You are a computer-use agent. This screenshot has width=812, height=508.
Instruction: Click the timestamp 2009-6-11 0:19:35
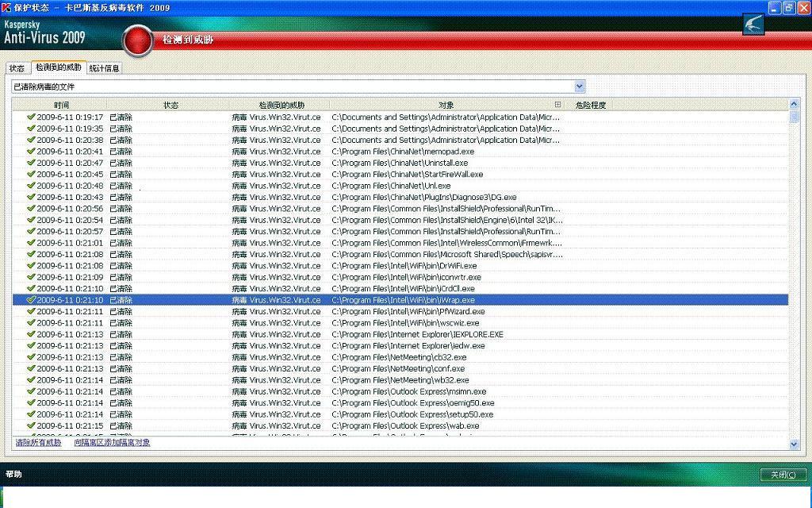(70, 129)
